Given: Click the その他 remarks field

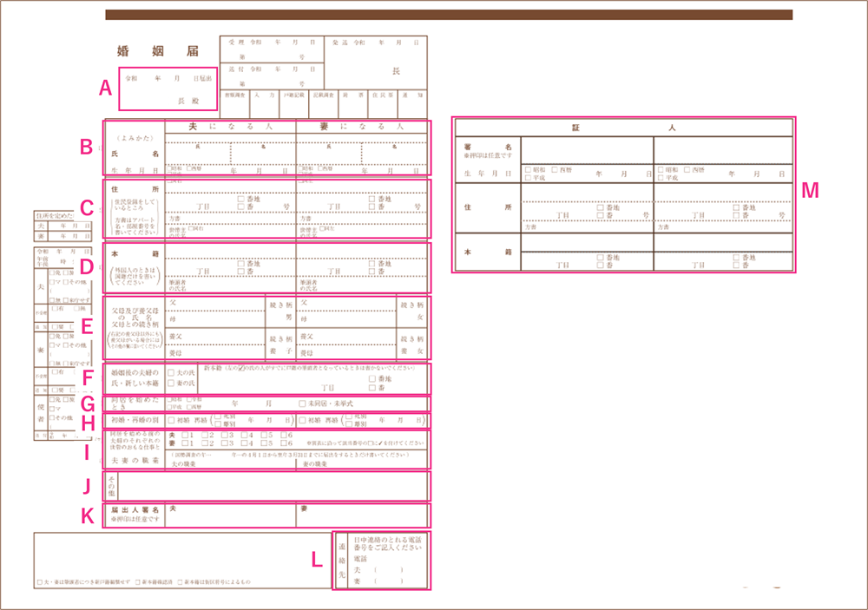Looking at the screenshot, I should [271, 485].
